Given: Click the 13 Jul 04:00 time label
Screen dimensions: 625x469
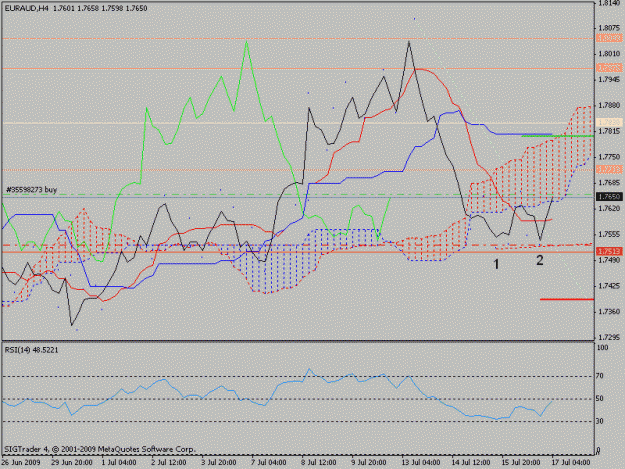Looking at the screenshot, I should [420, 462].
